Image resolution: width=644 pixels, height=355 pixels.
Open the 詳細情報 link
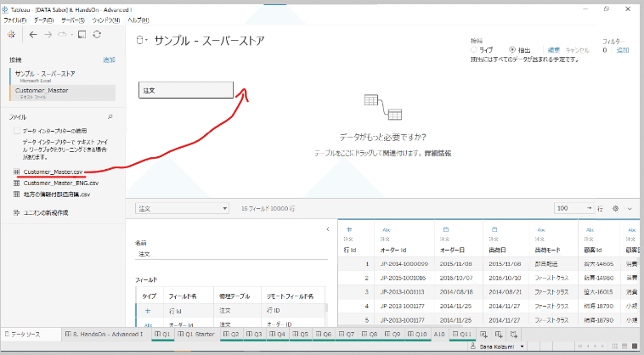coord(438,153)
